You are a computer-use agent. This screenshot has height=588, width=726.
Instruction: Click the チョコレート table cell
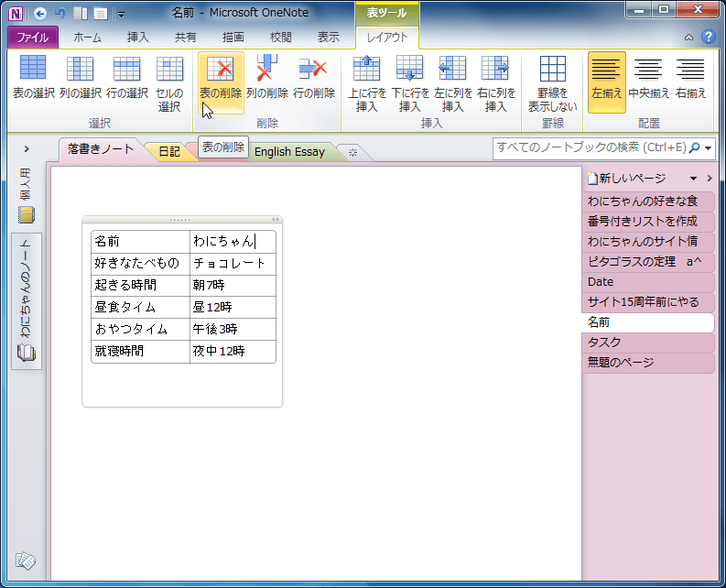pyautogui.click(x=233, y=263)
